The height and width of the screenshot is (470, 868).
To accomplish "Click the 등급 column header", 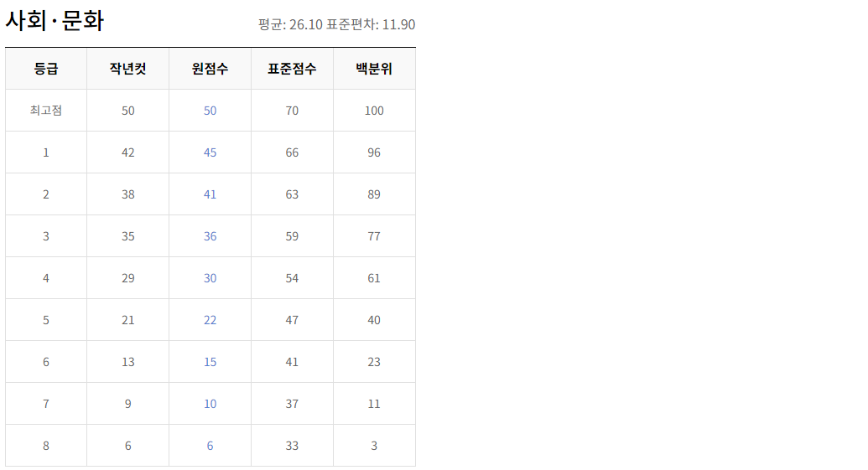I will pos(46,69).
